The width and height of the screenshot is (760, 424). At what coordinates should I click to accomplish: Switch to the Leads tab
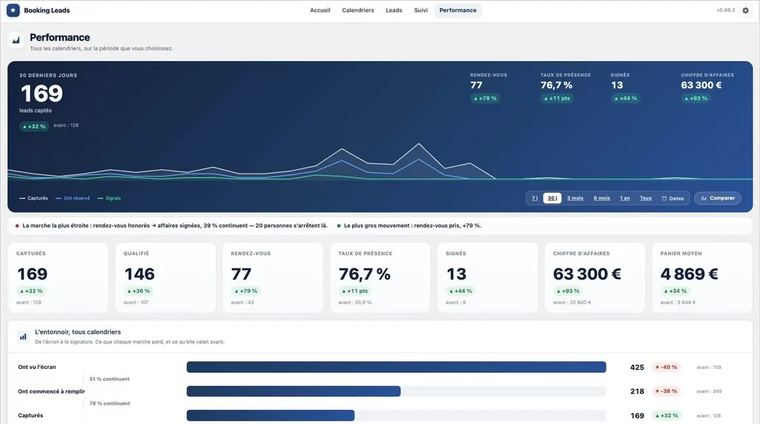pos(394,10)
